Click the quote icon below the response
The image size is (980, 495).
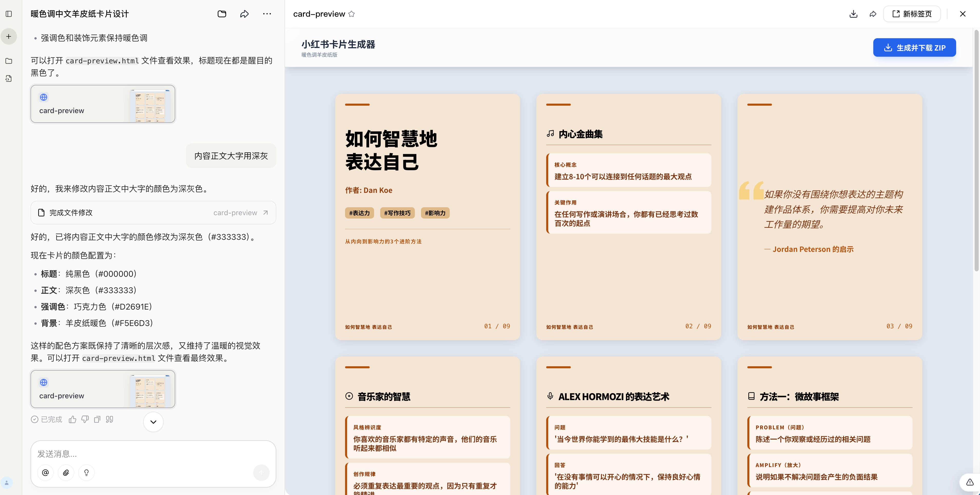pos(110,419)
